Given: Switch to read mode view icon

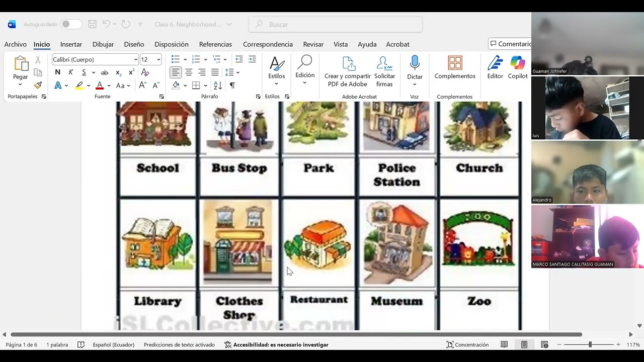Looking at the screenshot, I should click(x=504, y=345).
